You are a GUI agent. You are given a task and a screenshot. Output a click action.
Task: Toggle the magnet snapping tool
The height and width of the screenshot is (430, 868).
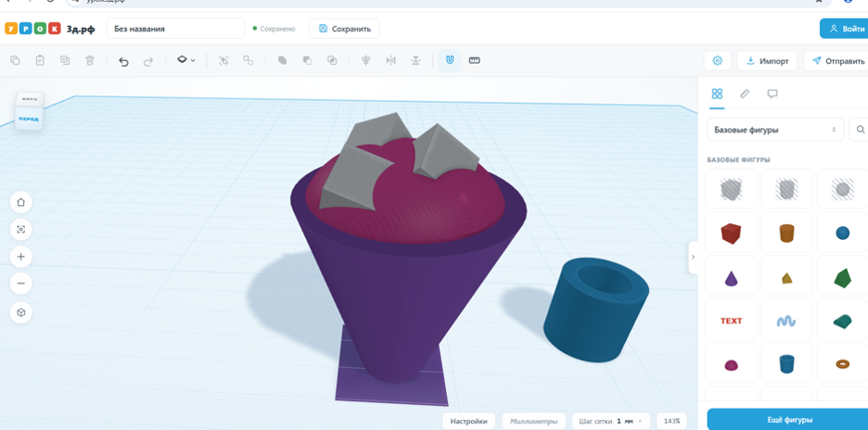coord(450,60)
